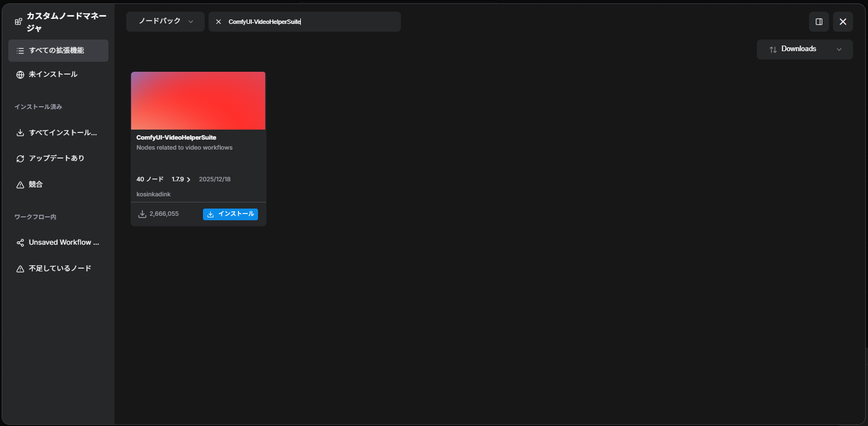The image size is (868, 426).
Task: Click the date 2025/12/18
Action: (215, 179)
